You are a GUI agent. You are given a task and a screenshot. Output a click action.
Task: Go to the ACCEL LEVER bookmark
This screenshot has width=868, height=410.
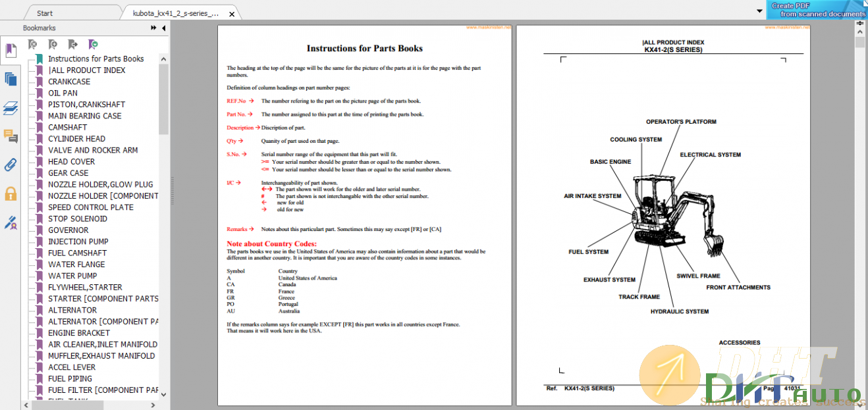72,367
